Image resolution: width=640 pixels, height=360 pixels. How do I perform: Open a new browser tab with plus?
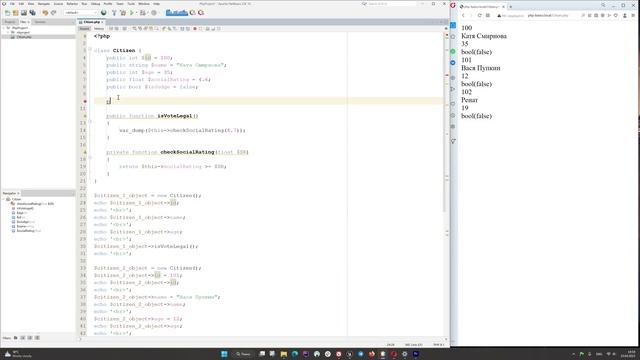(511, 7)
